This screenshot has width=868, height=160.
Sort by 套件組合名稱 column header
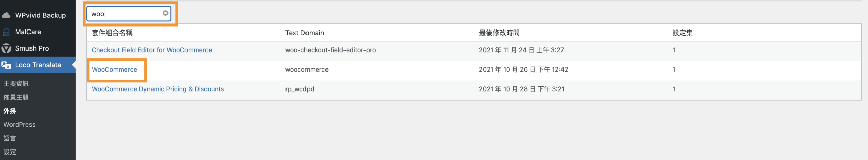point(112,33)
